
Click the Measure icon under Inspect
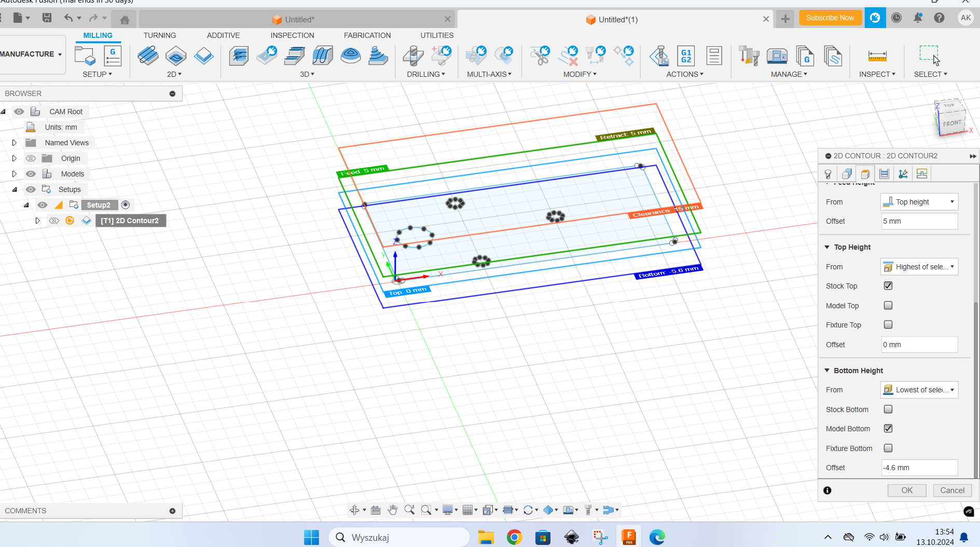pos(877,56)
